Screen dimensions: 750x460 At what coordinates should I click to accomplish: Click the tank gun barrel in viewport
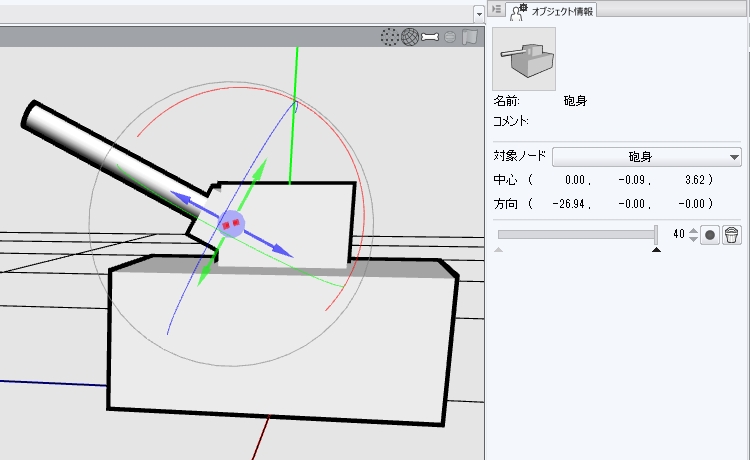coord(105,152)
